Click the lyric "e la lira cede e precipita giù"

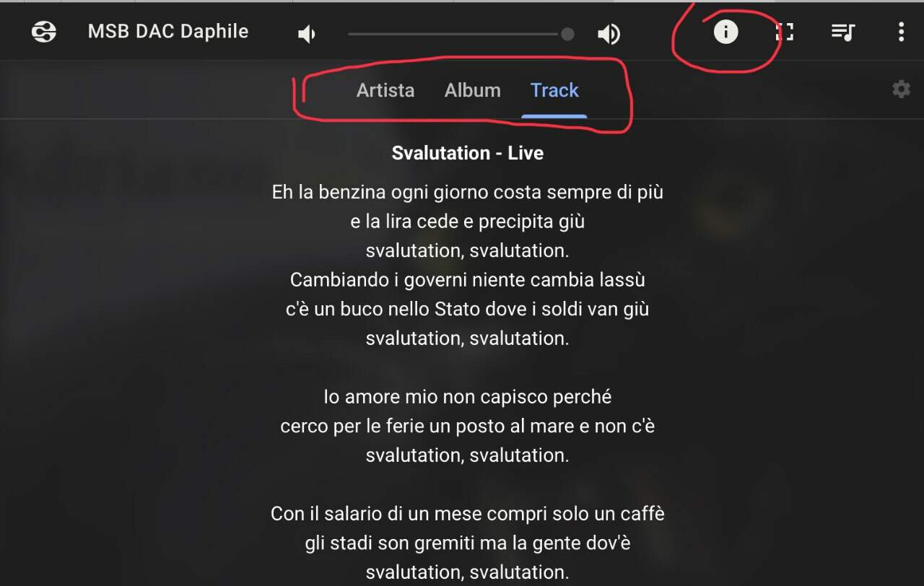(468, 222)
